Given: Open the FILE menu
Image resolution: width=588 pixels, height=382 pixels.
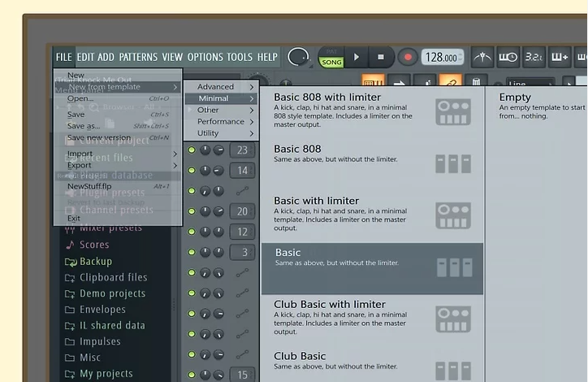Looking at the screenshot, I should pyautogui.click(x=63, y=57).
